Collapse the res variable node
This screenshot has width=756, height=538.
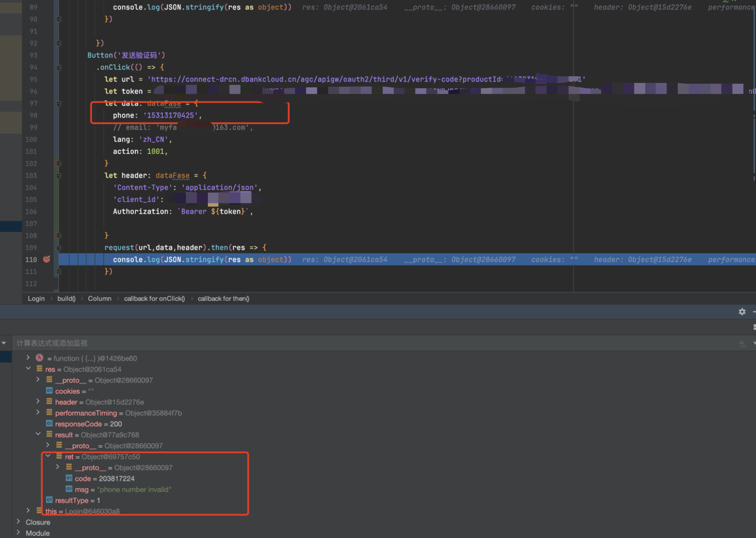pyautogui.click(x=28, y=369)
